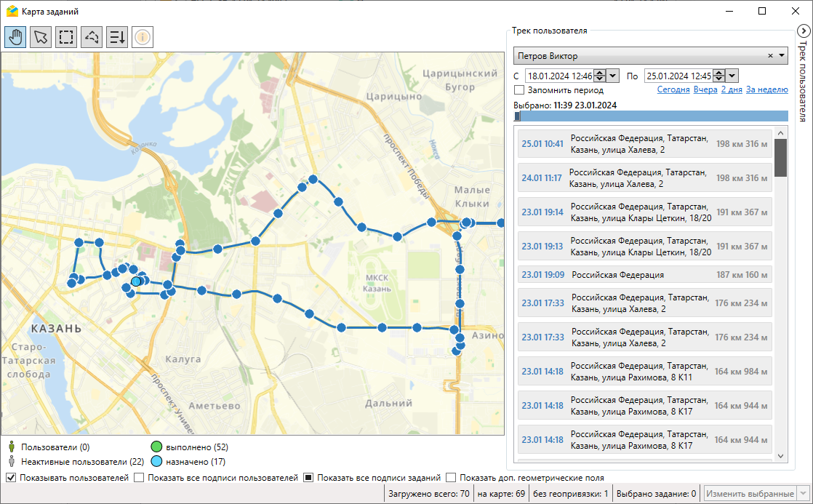This screenshot has height=504, width=813.
Task: Clear selected user Петров Виктор
Action: coord(770,56)
